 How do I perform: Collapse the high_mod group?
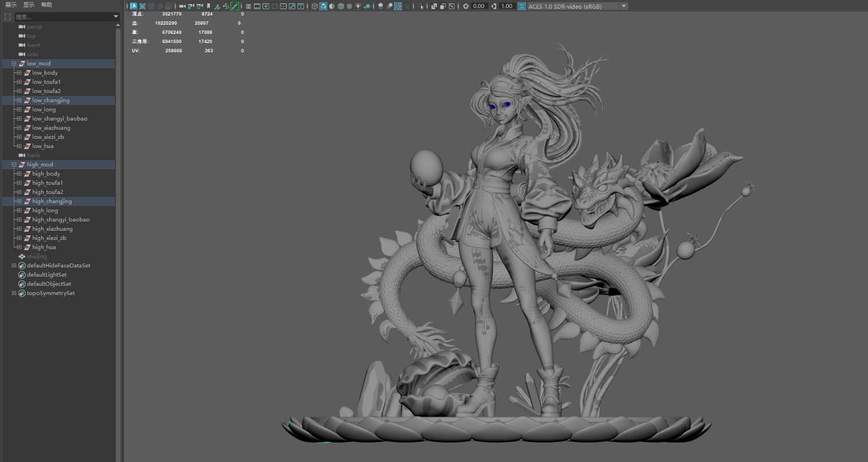click(x=14, y=165)
